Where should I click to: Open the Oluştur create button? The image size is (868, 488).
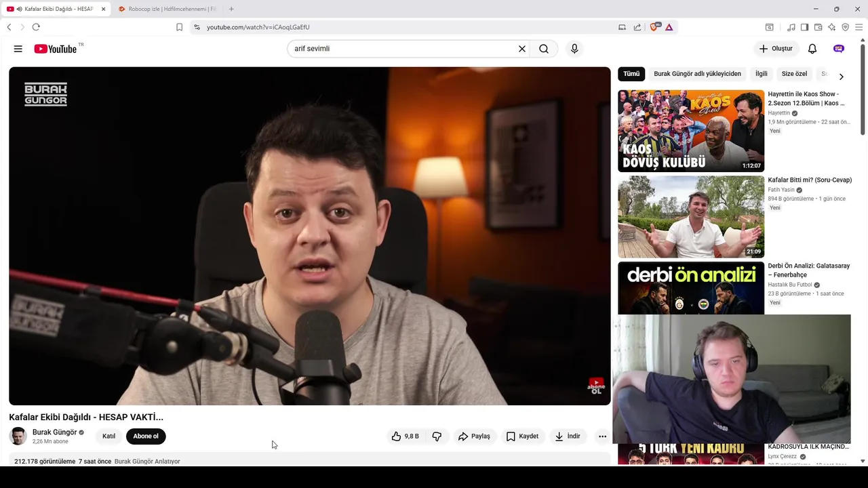click(x=776, y=49)
